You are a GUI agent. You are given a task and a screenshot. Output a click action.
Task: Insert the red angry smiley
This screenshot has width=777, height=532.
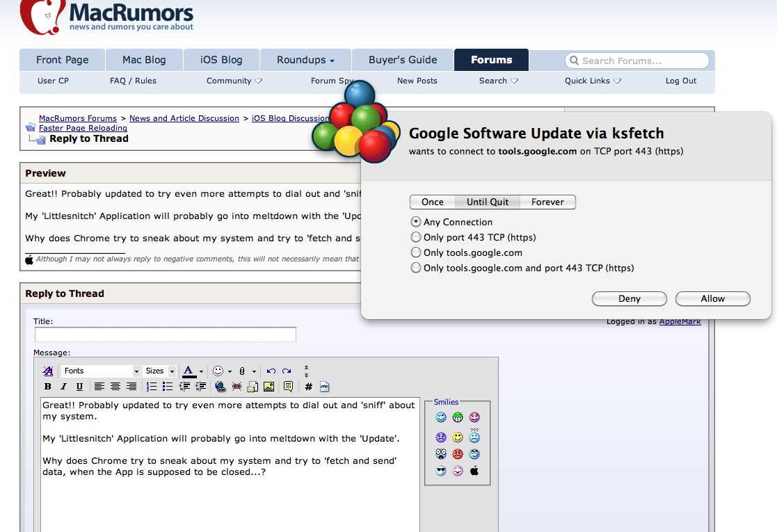click(x=458, y=453)
